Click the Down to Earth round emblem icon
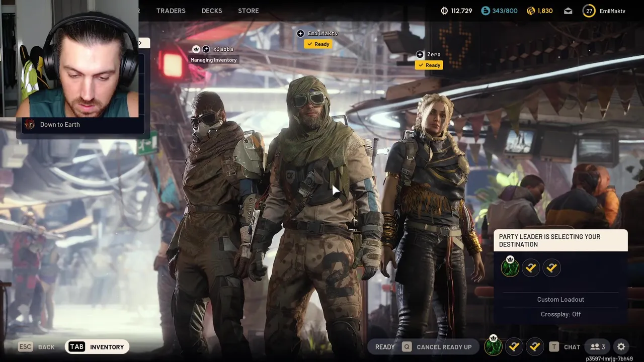This screenshot has width=644, height=362. 30,125
